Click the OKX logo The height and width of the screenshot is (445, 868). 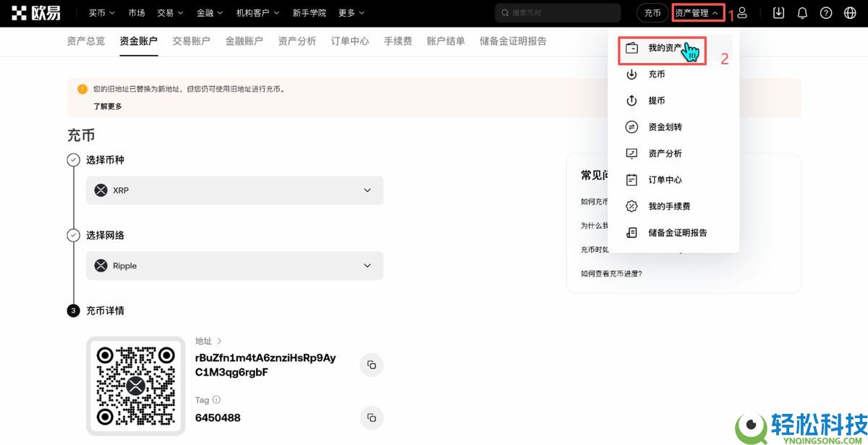click(34, 12)
